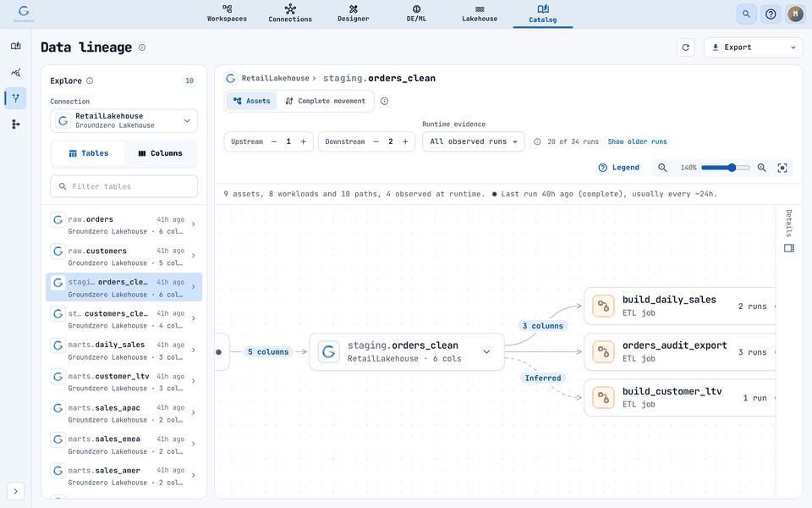Expand the left sidebar with arrow button
The width and height of the screenshot is (812, 508).
15,491
